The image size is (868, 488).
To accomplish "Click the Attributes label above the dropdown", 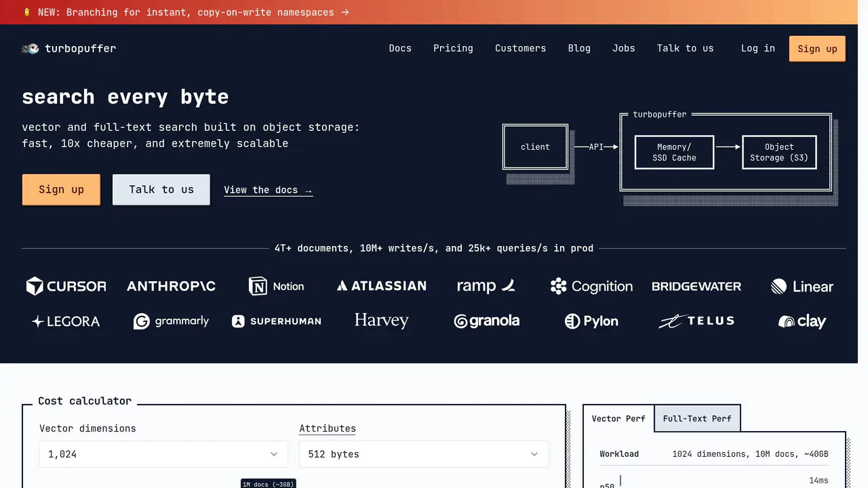I will point(328,428).
